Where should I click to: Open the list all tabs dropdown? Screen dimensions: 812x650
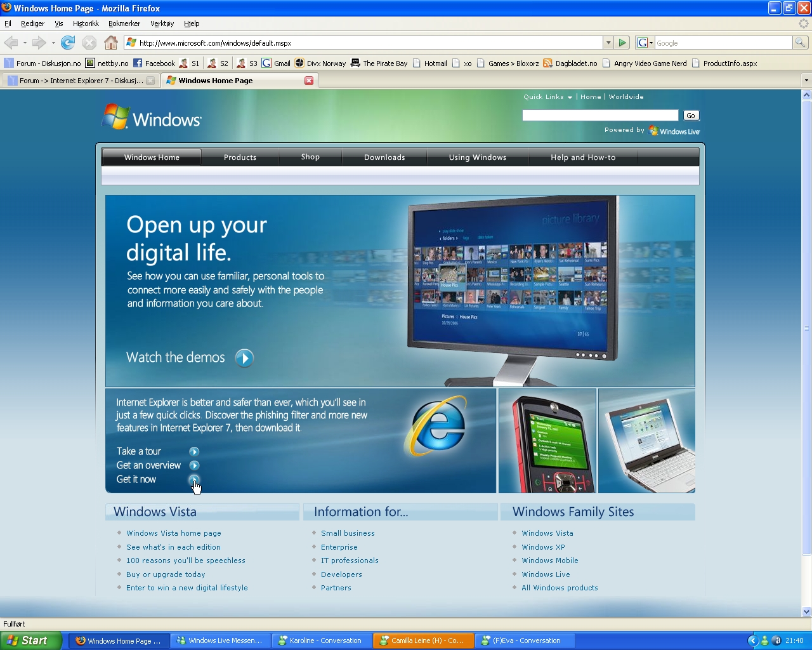tap(806, 81)
